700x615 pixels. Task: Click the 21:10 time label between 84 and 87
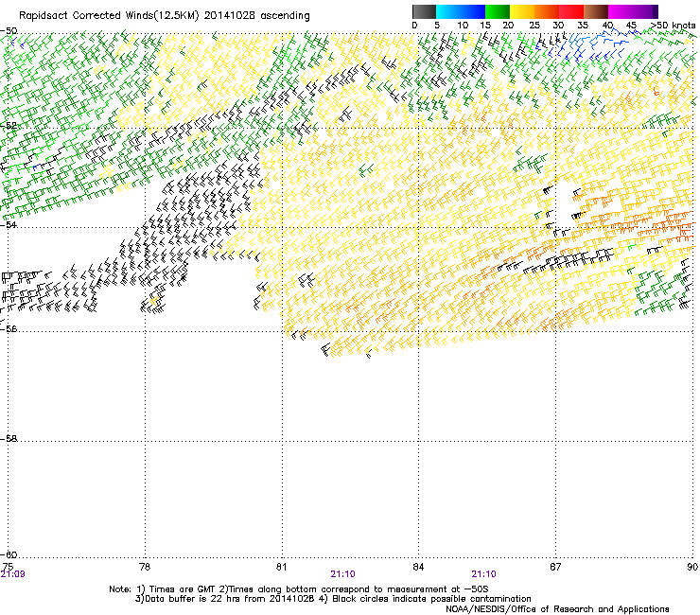click(484, 574)
